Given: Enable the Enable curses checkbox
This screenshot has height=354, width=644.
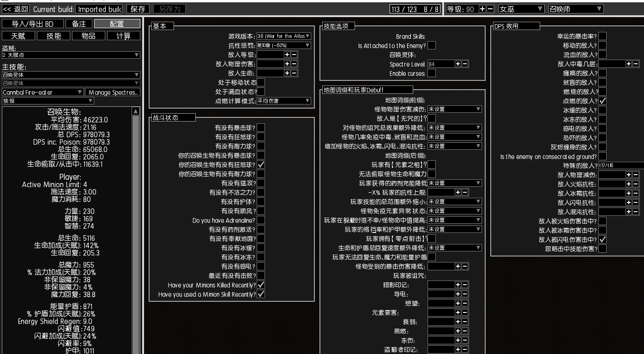Looking at the screenshot, I should tap(432, 73).
